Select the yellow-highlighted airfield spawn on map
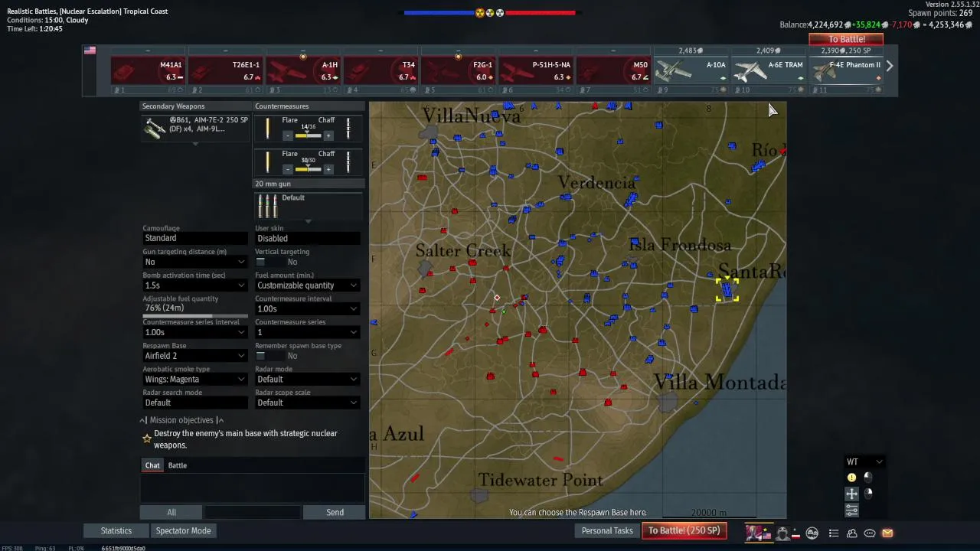The width and height of the screenshot is (980, 551). point(727,290)
